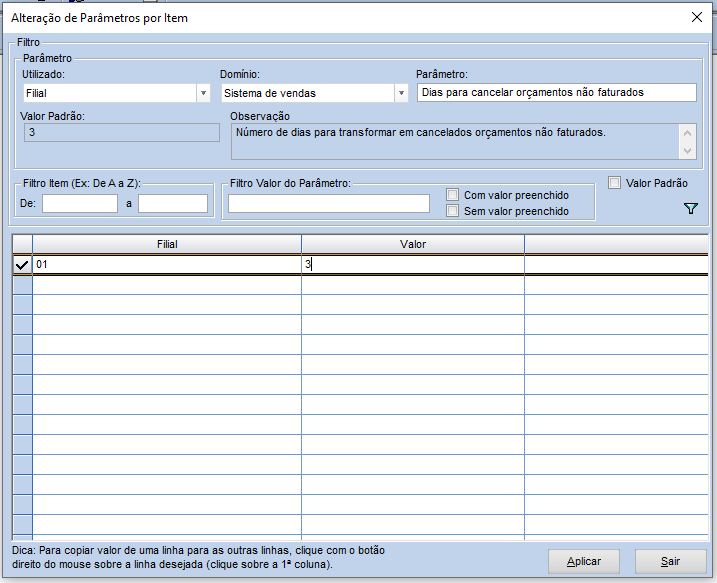This screenshot has height=583, width=717.
Task: Select the Filial cell with 01
Action: [x=167, y=265]
